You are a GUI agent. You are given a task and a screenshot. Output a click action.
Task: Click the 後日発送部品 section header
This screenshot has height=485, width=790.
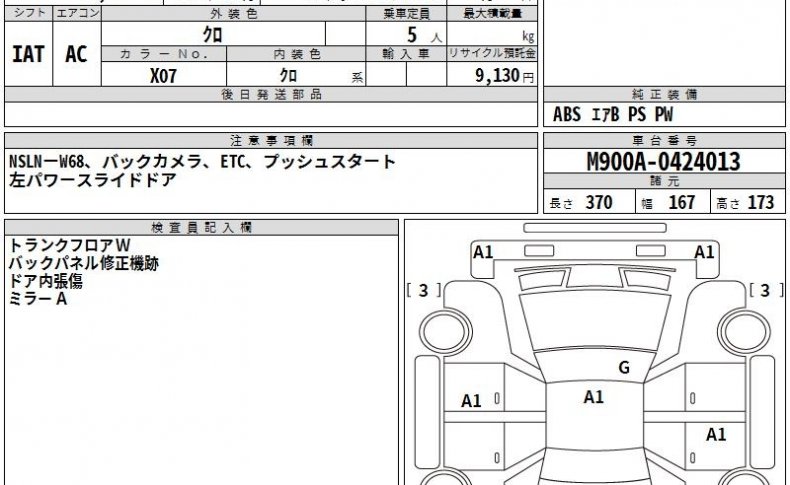tap(271, 94)
